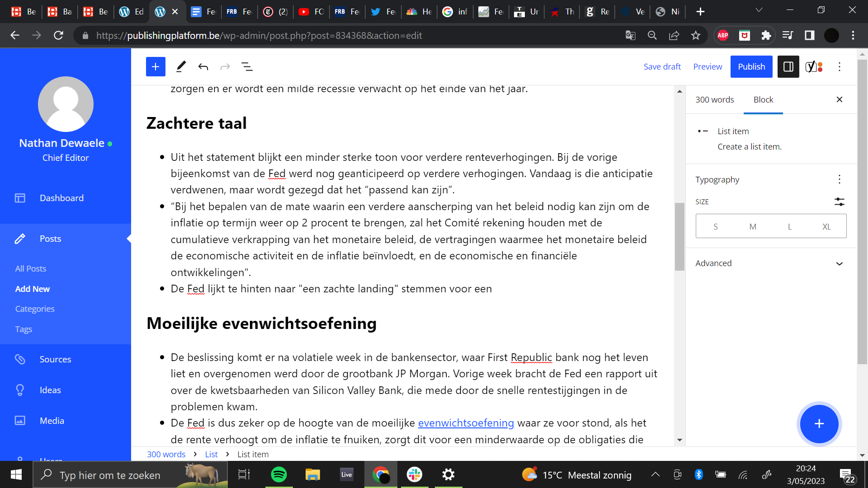Click the Undo arrow icon
The width and height of the screenshot is (868, 488).
click(203, 67)
